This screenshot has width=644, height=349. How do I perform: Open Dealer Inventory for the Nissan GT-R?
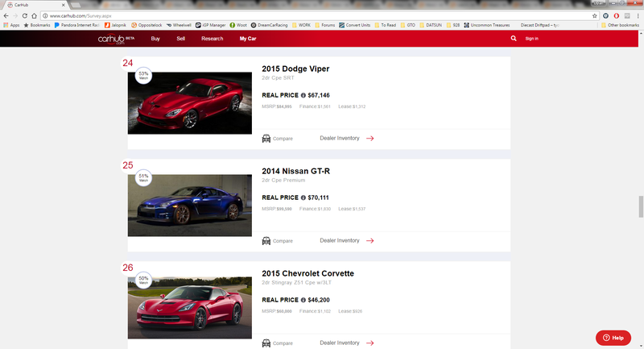340,240
